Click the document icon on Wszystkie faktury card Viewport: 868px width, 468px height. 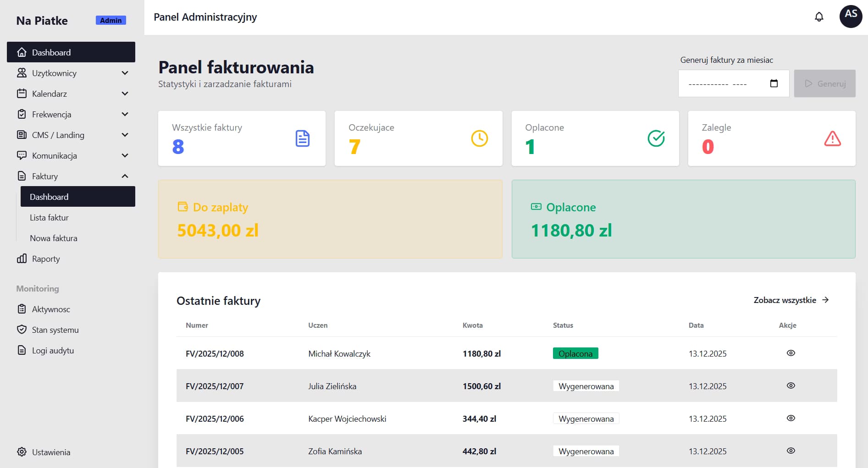[x=303, y=138]
